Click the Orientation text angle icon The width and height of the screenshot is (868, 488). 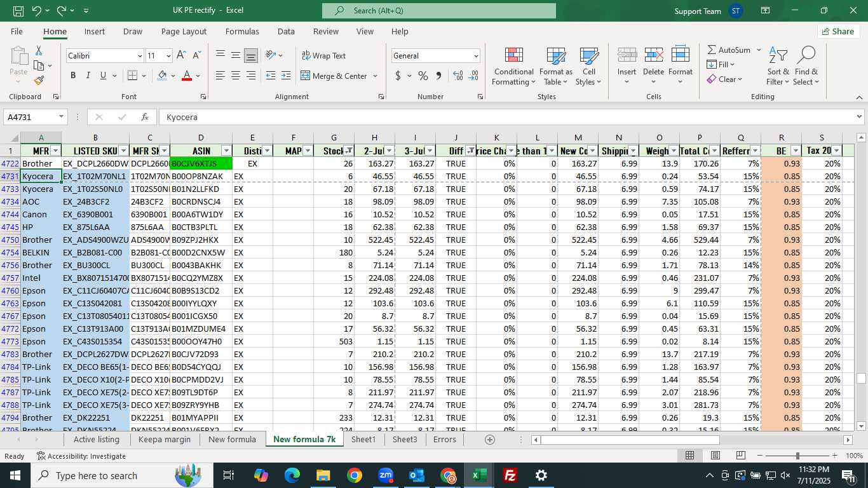tap(271, 55)
